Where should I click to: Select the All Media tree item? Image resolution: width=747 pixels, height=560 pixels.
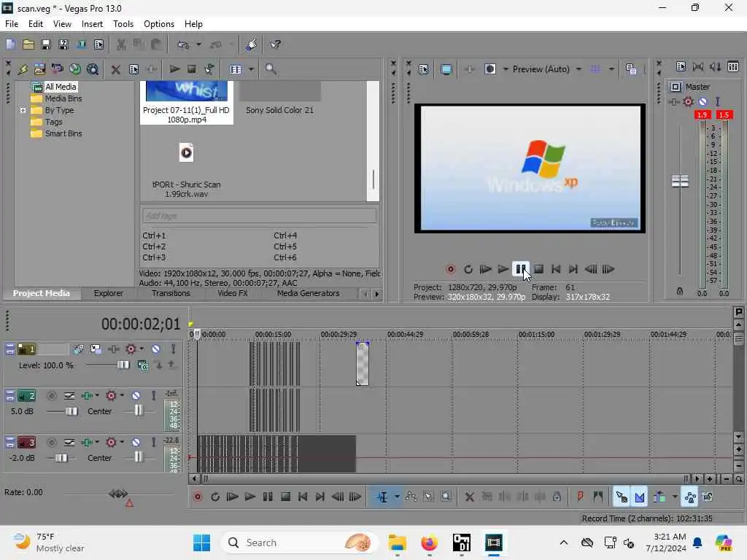click(60, 87)
